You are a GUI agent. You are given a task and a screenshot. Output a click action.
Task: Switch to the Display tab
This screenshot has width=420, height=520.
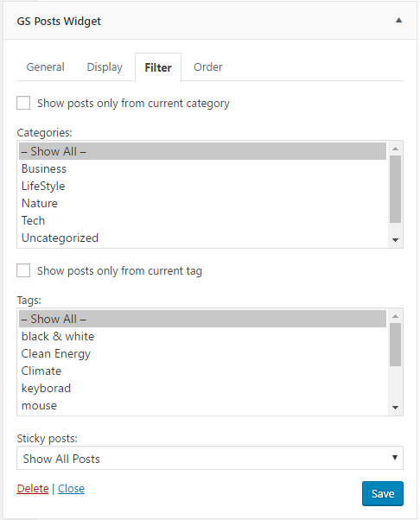pyautogui.click(x=105, y=67)
